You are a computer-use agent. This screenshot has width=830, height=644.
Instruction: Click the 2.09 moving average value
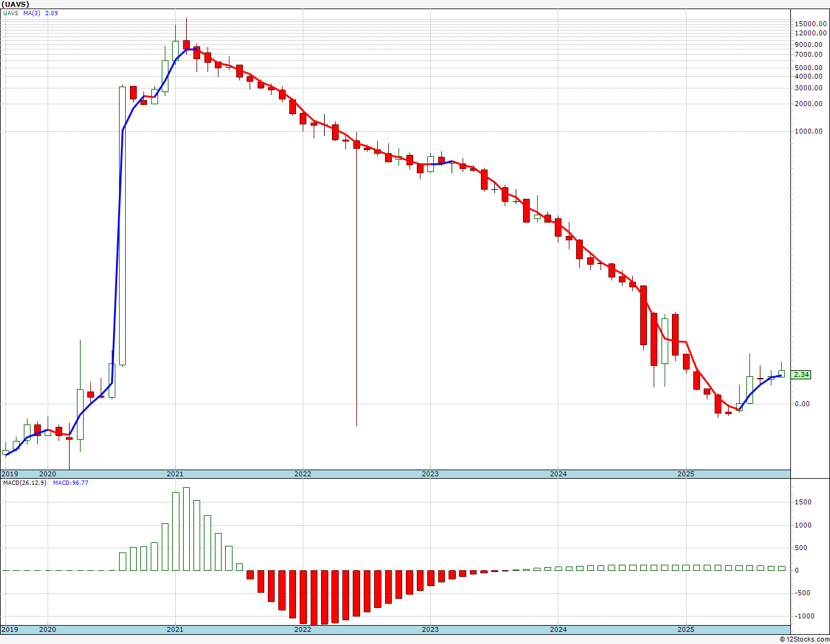52,13
